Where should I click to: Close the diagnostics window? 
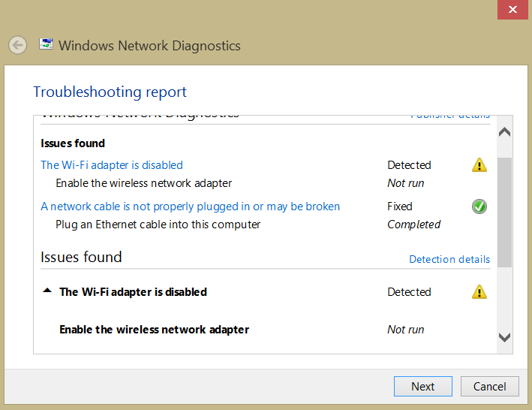pos(512,10)
